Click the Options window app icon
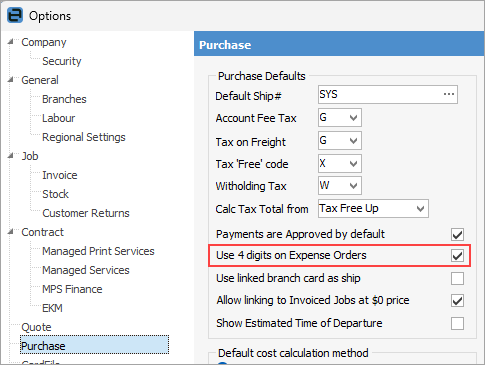Image resolution: width=485 pixels, height=365 pixels. click(x=15, y=15)
